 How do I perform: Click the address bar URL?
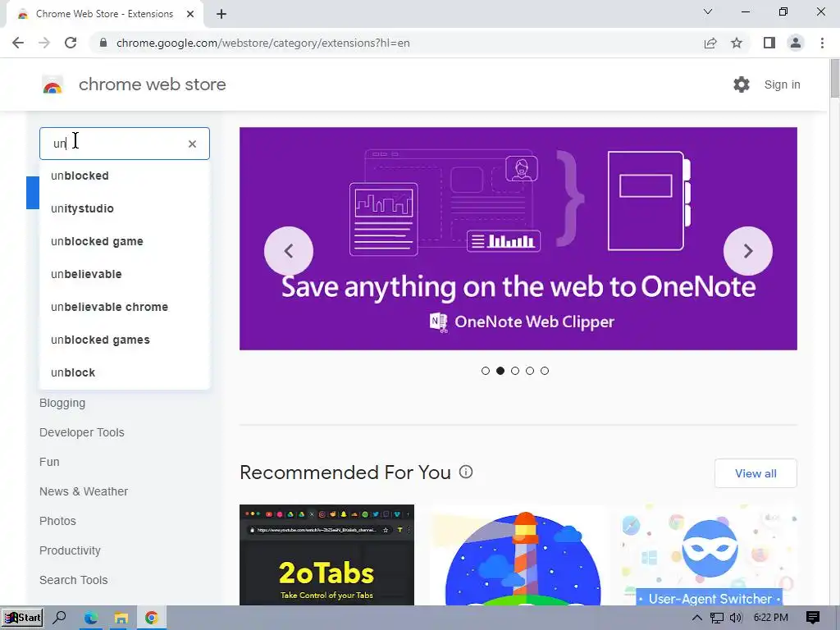click(x=263, y=43)
